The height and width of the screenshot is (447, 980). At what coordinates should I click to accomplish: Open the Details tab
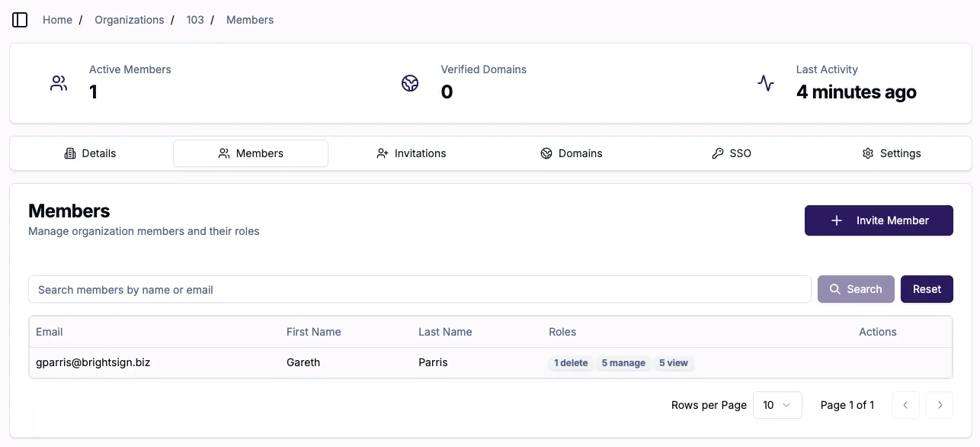coord(91,153)
